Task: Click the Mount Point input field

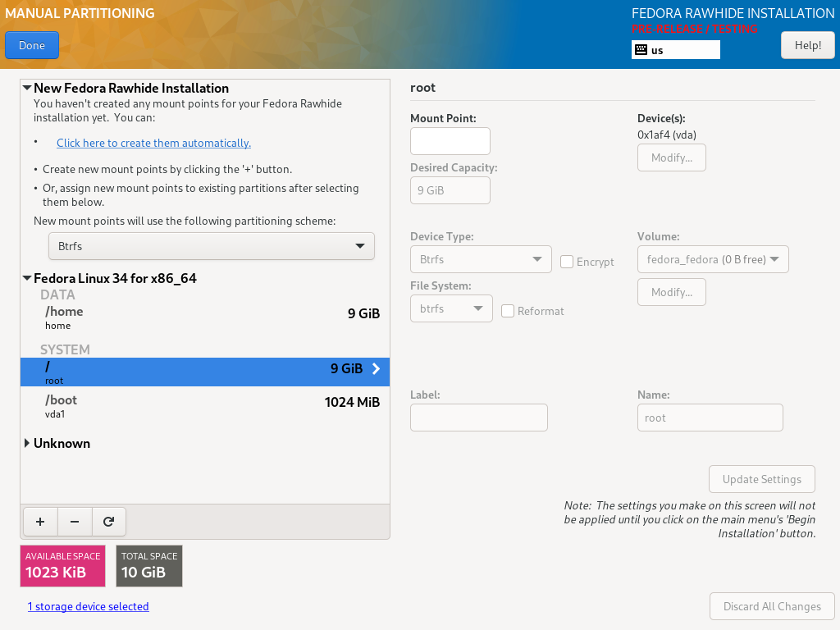Action: [x=450, y=141]
